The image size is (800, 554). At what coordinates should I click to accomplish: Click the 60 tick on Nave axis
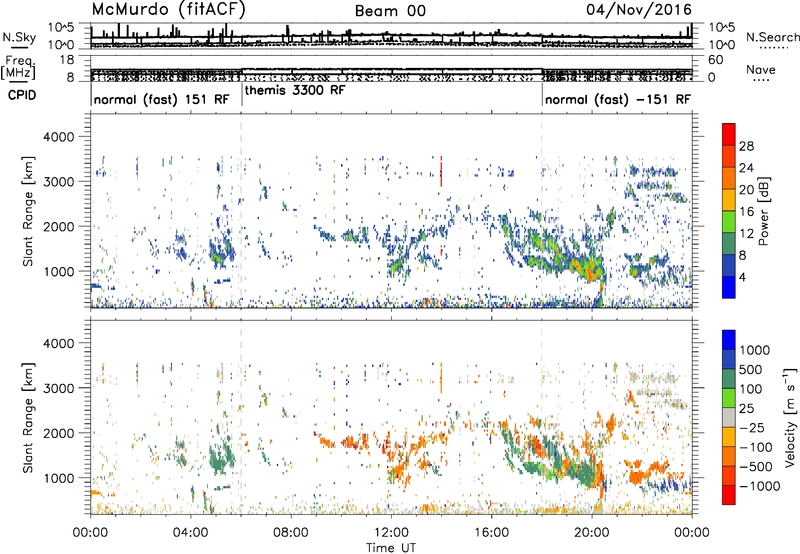click(715, 60)
